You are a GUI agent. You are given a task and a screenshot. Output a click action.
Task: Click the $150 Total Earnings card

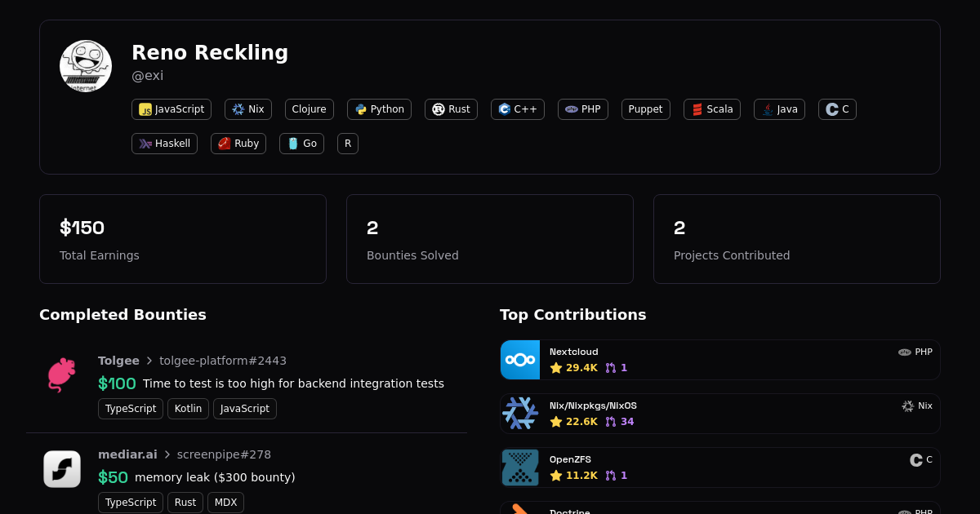coord(183,239)
